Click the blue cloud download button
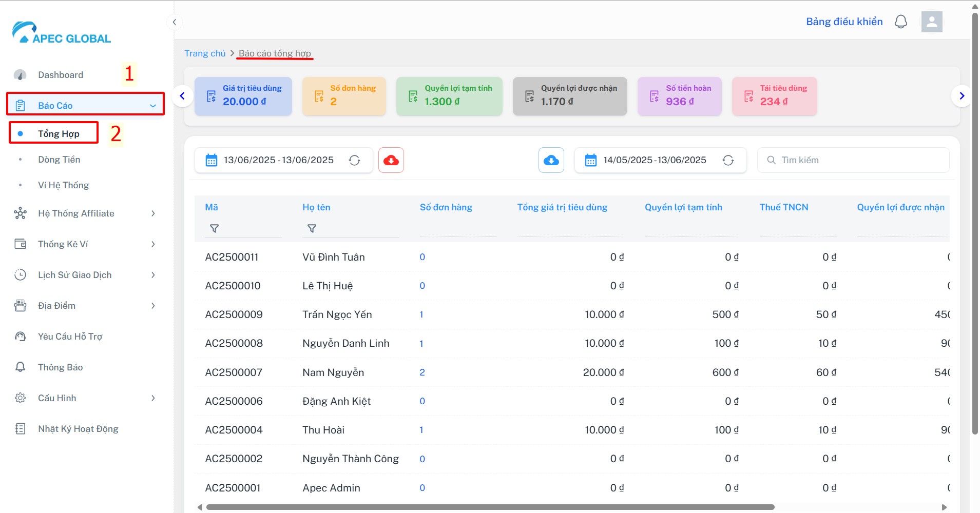 pyautogui.click(x=551, y=160)
